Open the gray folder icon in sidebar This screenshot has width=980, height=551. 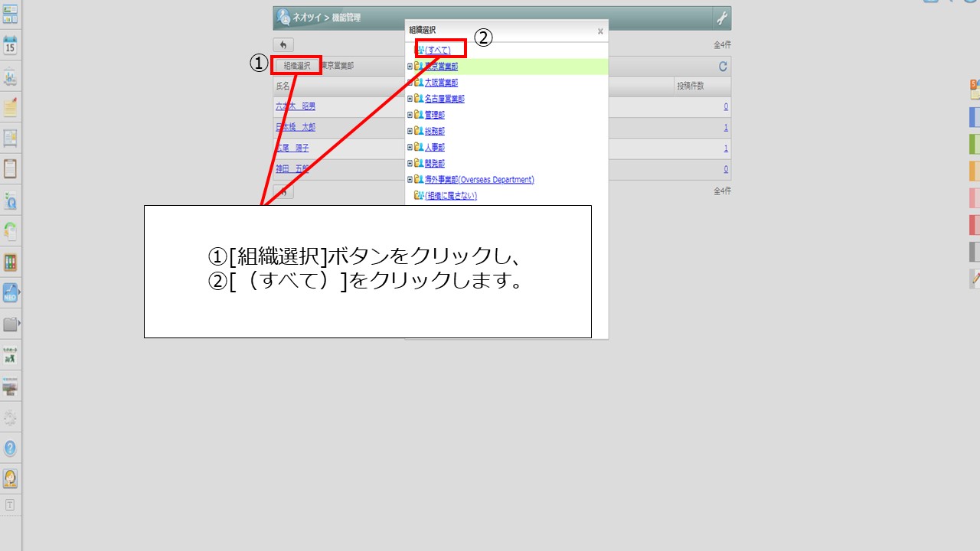pos(11,324)
